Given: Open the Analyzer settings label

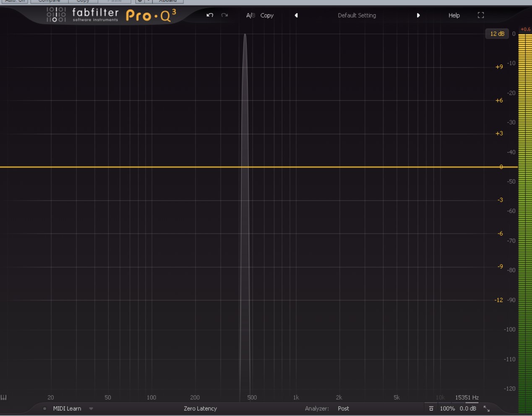Looking at the screenshot, I should (x=317, y=408).
